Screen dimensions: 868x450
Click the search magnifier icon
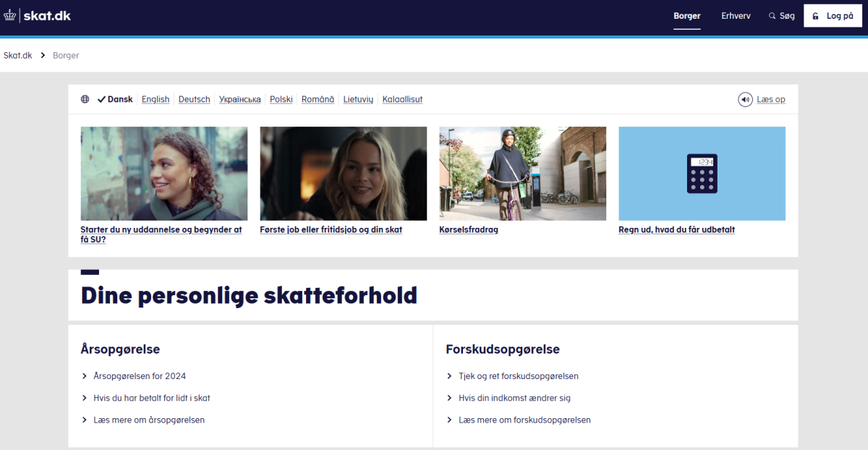tap(772, 16)
